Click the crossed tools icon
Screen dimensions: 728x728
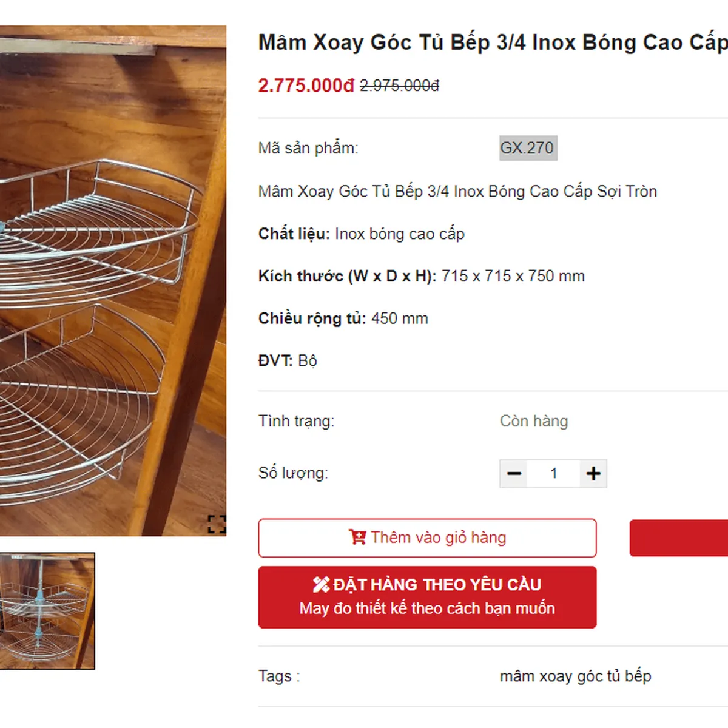(x=321, y=584)
